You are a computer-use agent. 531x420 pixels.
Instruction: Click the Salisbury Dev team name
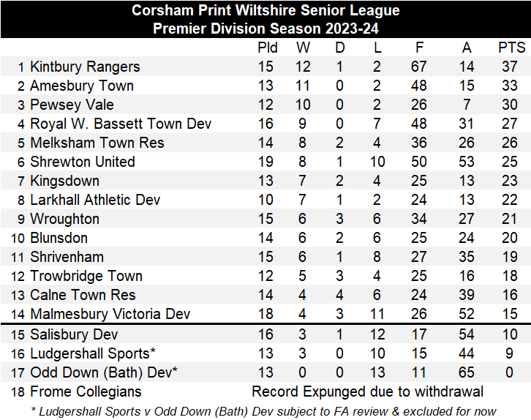click(69, 334)
